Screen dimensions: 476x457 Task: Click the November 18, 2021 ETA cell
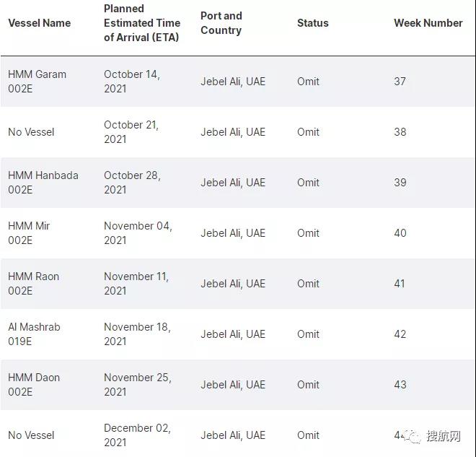(137, 334)
